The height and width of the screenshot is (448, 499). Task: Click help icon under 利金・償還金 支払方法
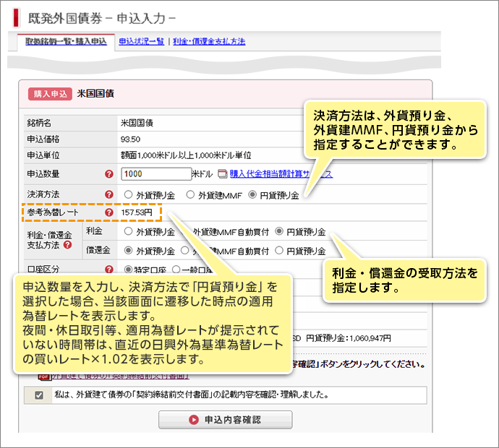[x=67, y=245]
